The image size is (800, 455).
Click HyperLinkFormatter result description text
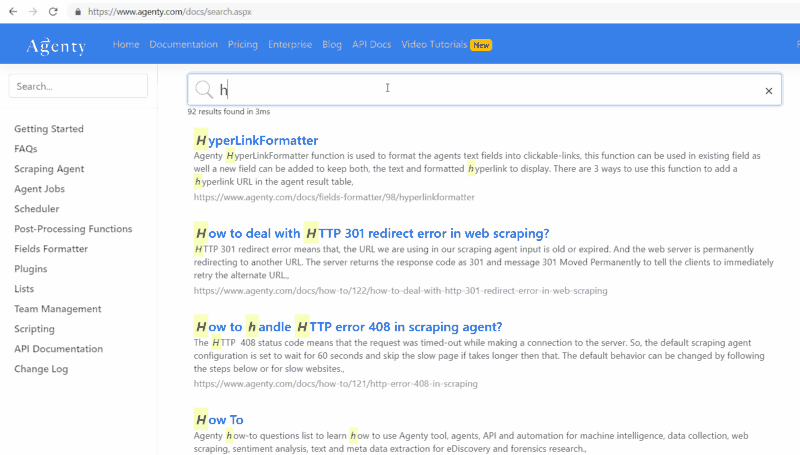click(x=477, y=168)
